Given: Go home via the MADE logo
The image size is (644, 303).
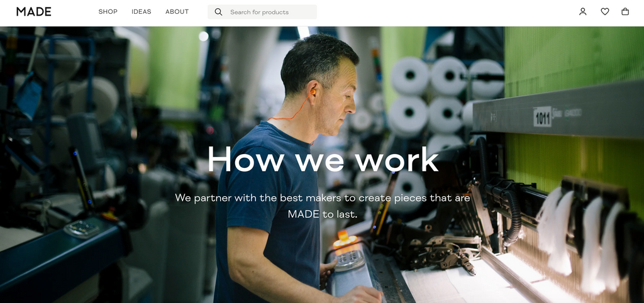Looking at the screenshot, I should click(x=34, y=11).
